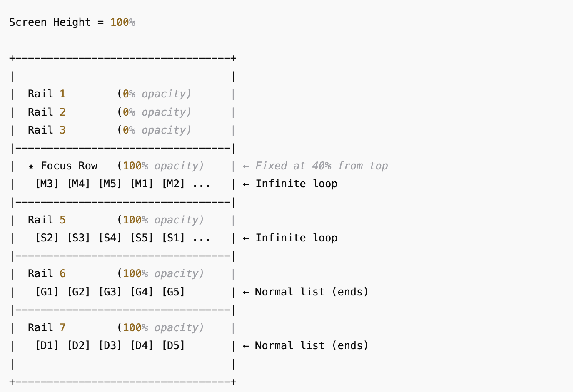Click the [M5] focus row item
Viewport: 574px width, 392px height.
click(110, 184)
